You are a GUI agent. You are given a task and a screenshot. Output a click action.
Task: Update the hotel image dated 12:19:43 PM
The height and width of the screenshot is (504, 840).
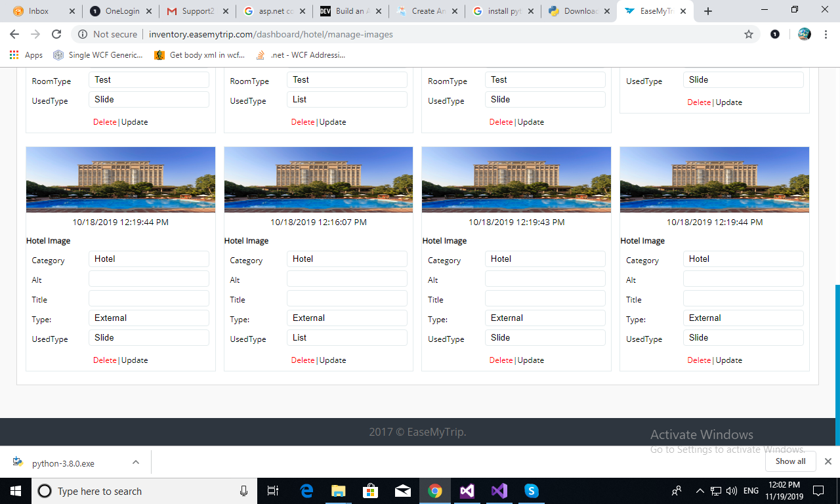(x=531, y=360)
